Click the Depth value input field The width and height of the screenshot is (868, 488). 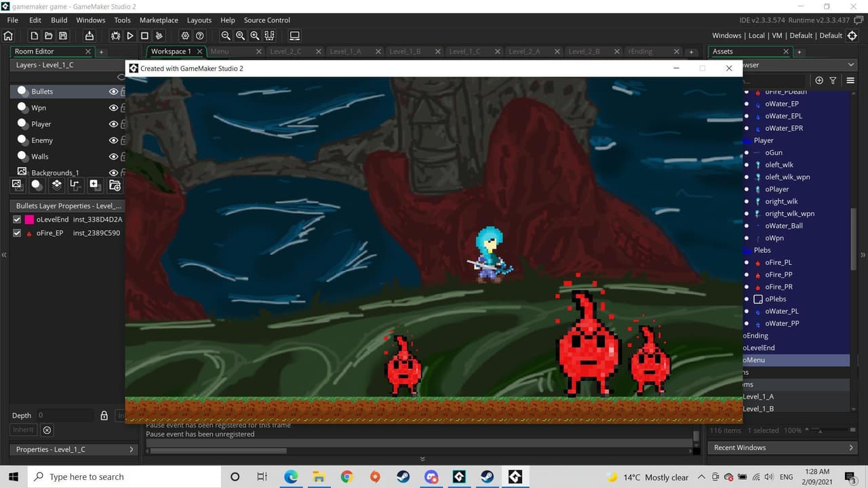(x=65, y=415)
